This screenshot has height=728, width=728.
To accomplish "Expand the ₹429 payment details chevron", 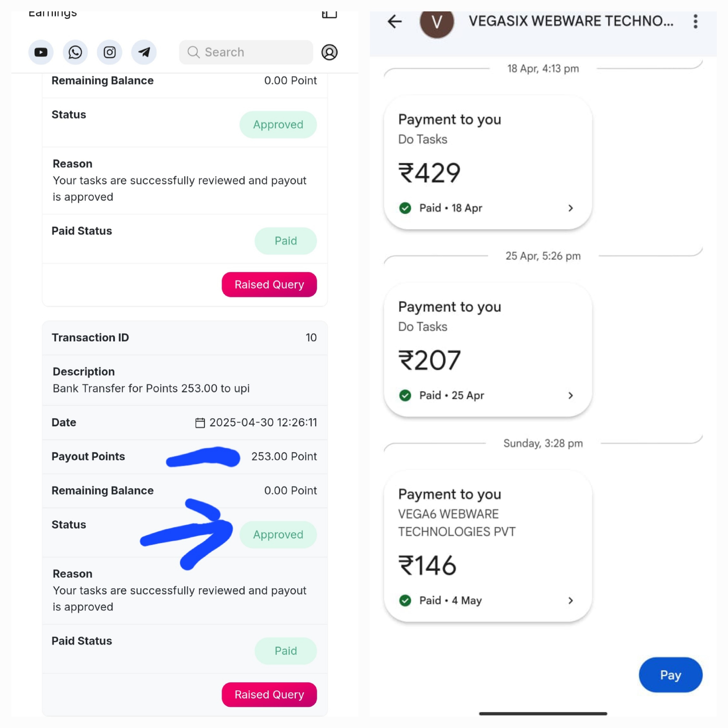I will 571,208.
